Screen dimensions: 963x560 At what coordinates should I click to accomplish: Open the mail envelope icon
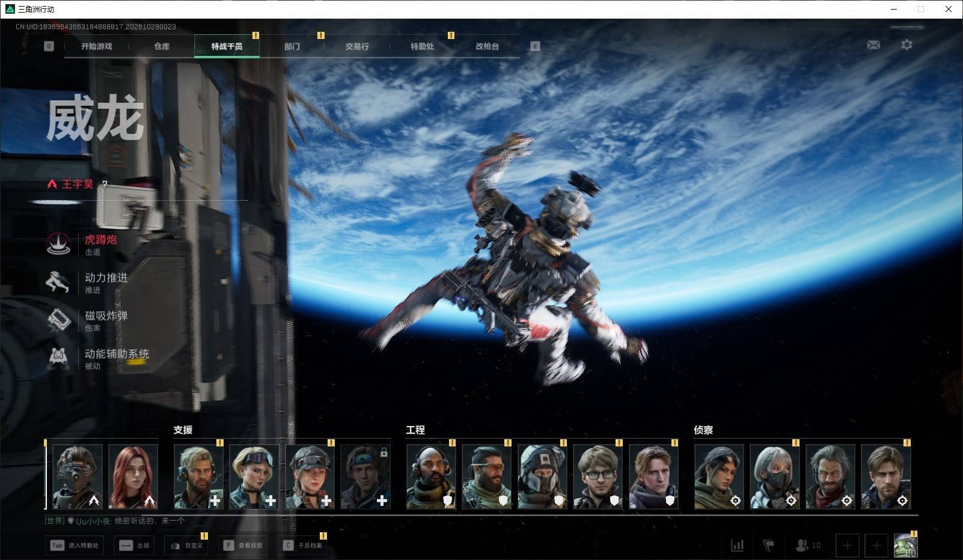(x=873, y=45)
